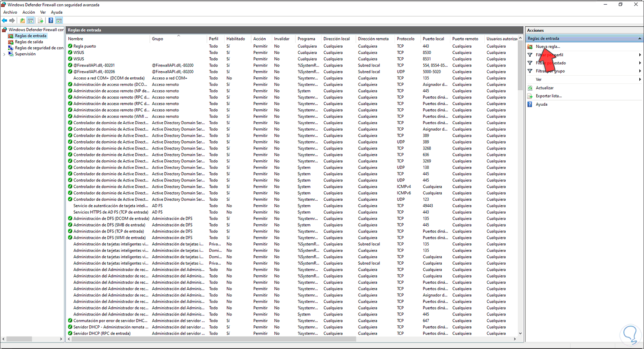Open the Acción menu
Screen dimensions: 644x349
click(x=28, y=12)
